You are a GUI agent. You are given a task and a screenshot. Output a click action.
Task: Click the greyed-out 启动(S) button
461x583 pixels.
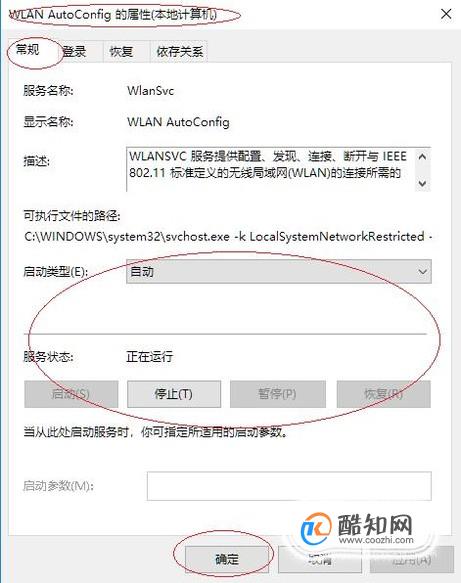pyautogui.click(x=71, y=394)
